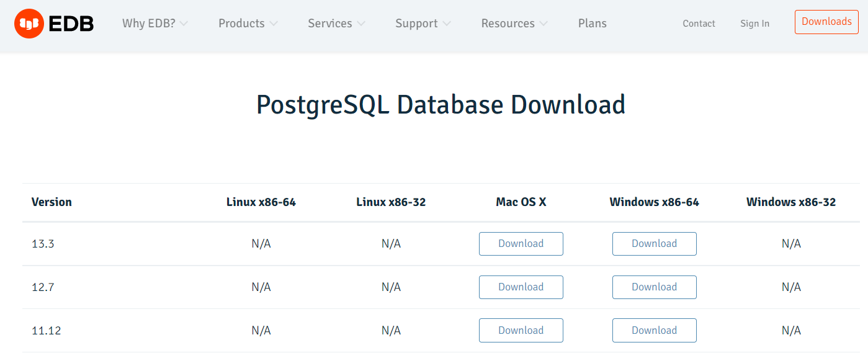Screen dimensions: 868x358
Task: Click the Mac OS X column header
Action: [x=521, y=202]
